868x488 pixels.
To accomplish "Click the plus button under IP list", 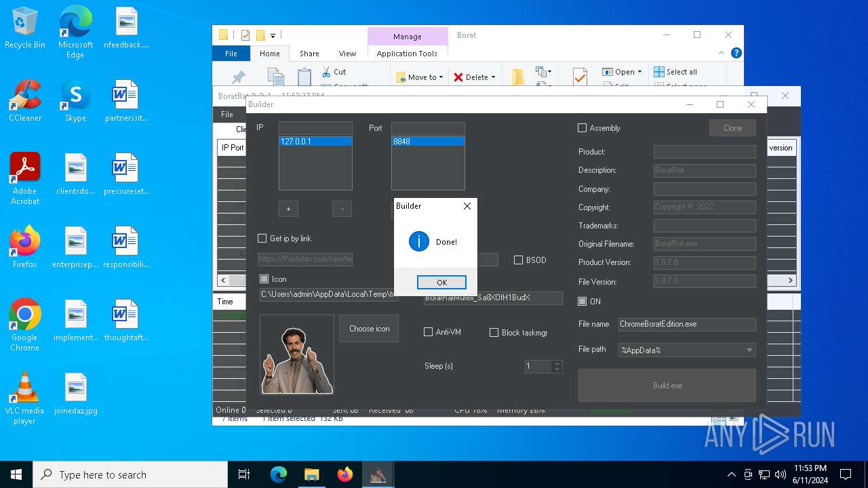I will coord(288,209).
